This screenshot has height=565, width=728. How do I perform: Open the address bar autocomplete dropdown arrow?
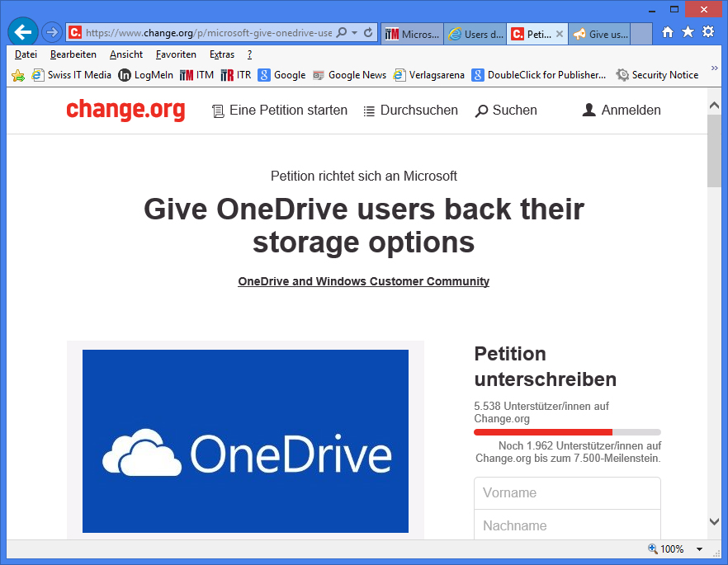[x=354, y=33]
